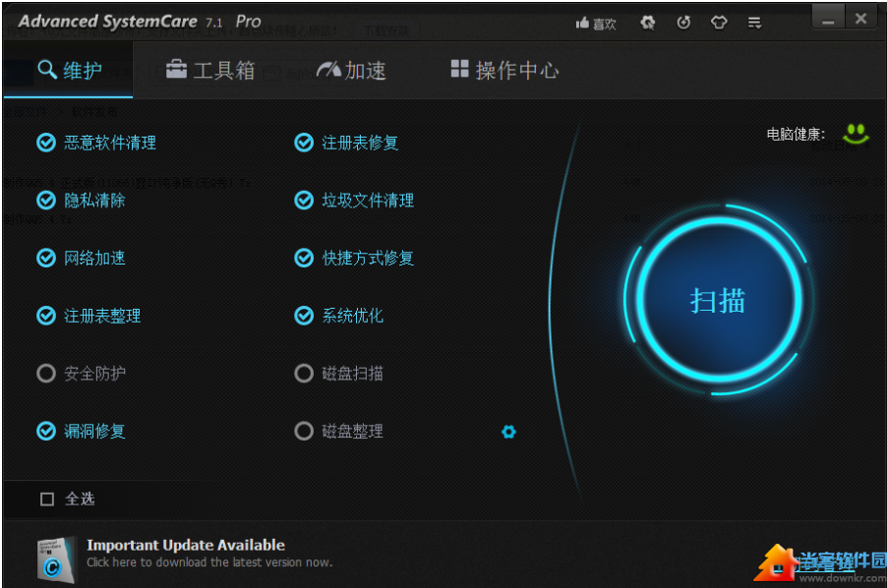The width and height of the screenshot is (887, 588).
Task: Uncheck 注册表整理 option
Action: (x=46, y=316)
